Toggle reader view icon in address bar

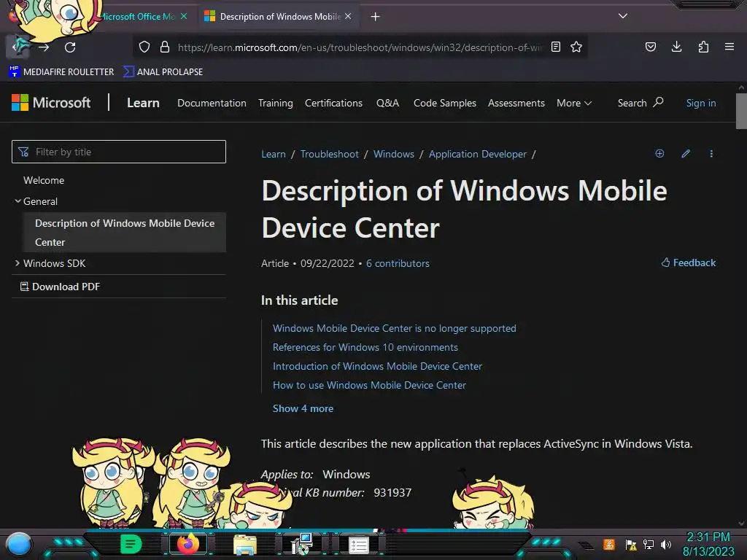pyautogui.click(x=555, y=47)
